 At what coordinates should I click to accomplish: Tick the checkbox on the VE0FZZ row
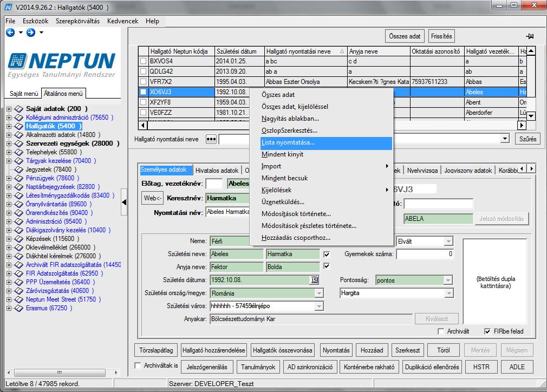[x=143, y=113]
